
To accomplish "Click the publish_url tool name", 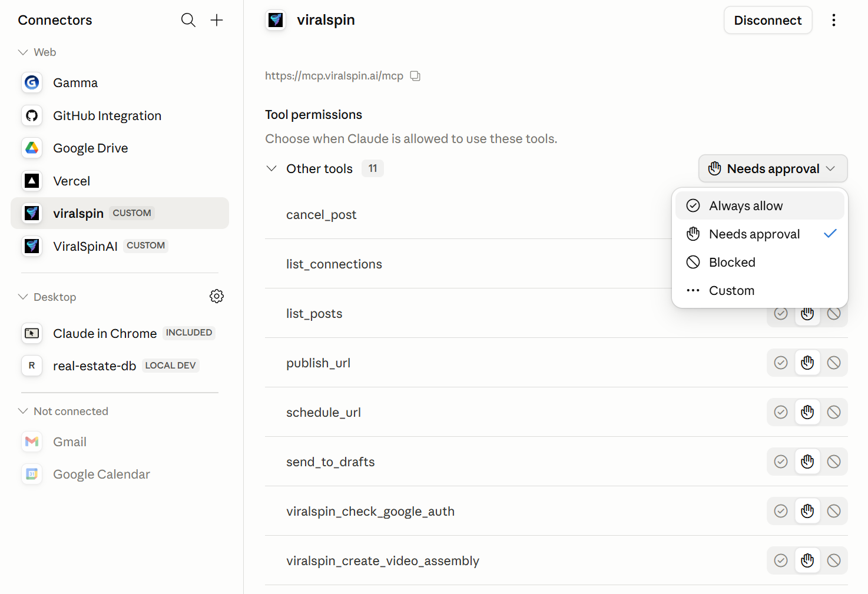I will coord(318,363).
